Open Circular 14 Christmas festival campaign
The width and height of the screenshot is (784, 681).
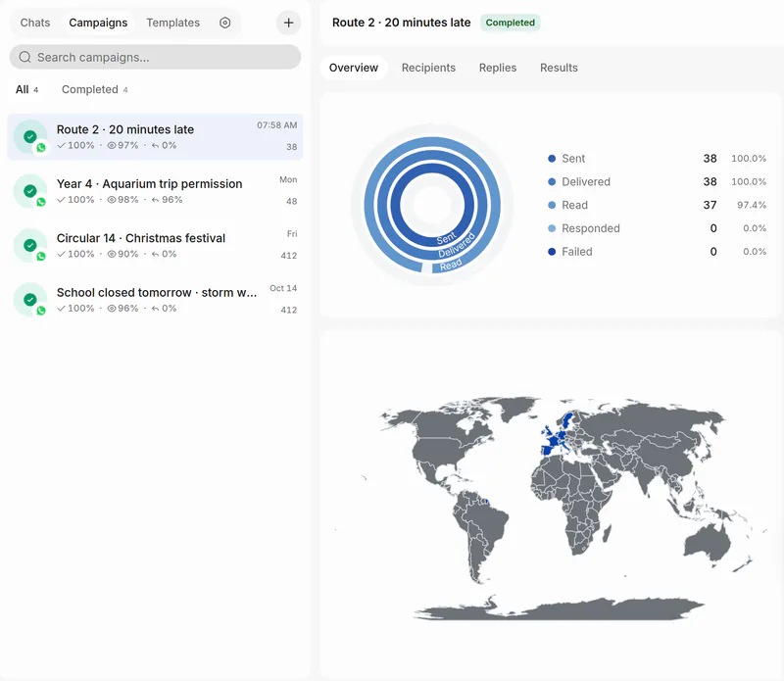point(155,246)
